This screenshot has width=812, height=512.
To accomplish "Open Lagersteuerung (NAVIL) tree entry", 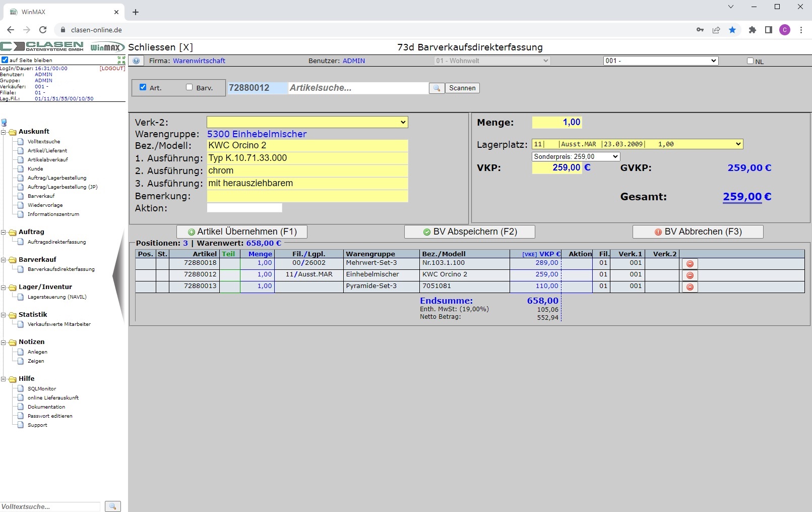I will pos(57,297).
